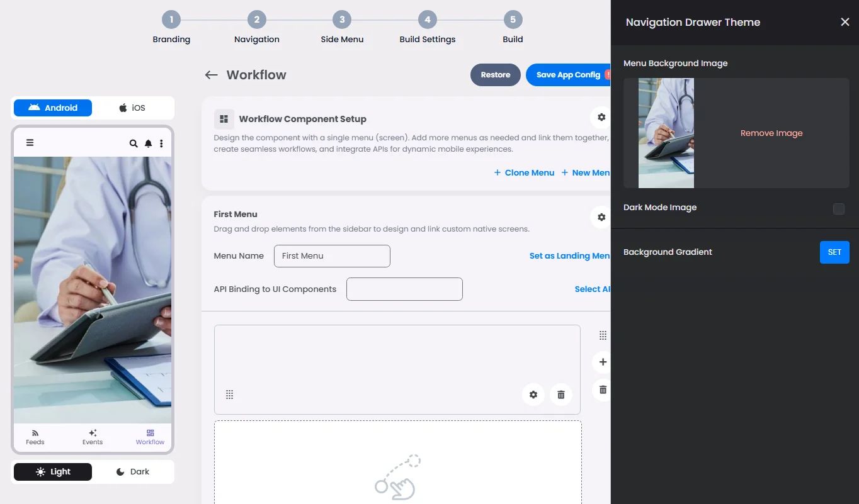This screenshot has height=504, width=859.
Task: Open Events tab in phone preview
Action: tap(93, 437)
